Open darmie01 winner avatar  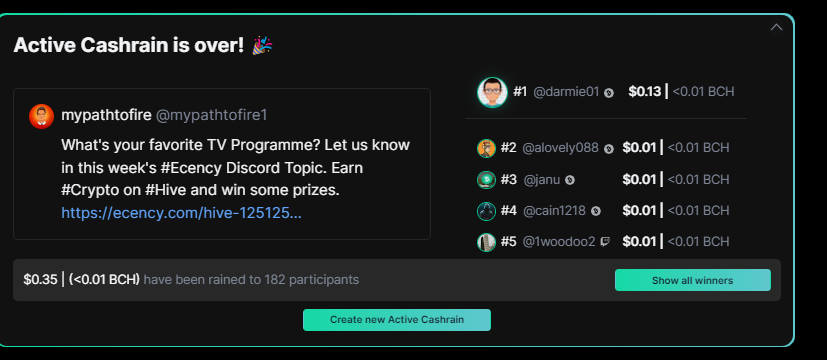[492, 92]
